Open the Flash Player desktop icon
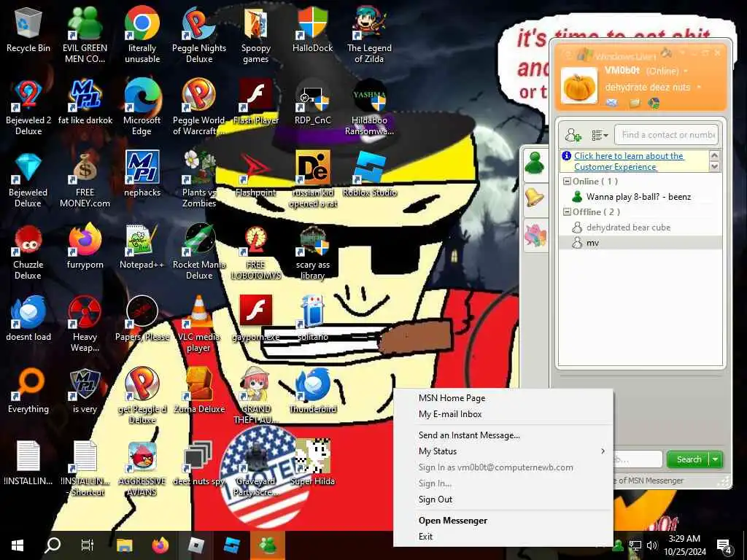This screenshot has width=747, height=560. coord(256,102)
